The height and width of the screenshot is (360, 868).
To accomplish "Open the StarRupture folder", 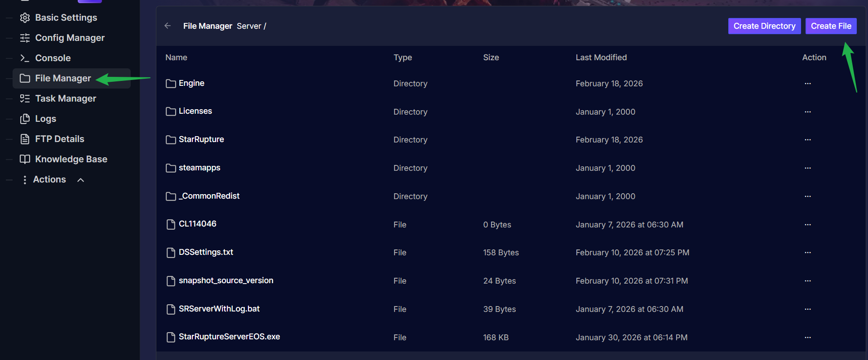I will tap(201, 139).
